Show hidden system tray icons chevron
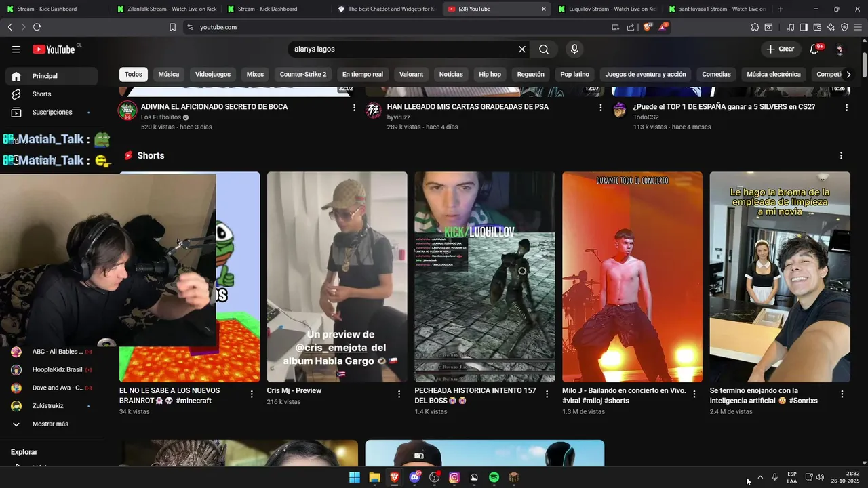Screen dimensions: 868x488 click(x=760, y=478)
